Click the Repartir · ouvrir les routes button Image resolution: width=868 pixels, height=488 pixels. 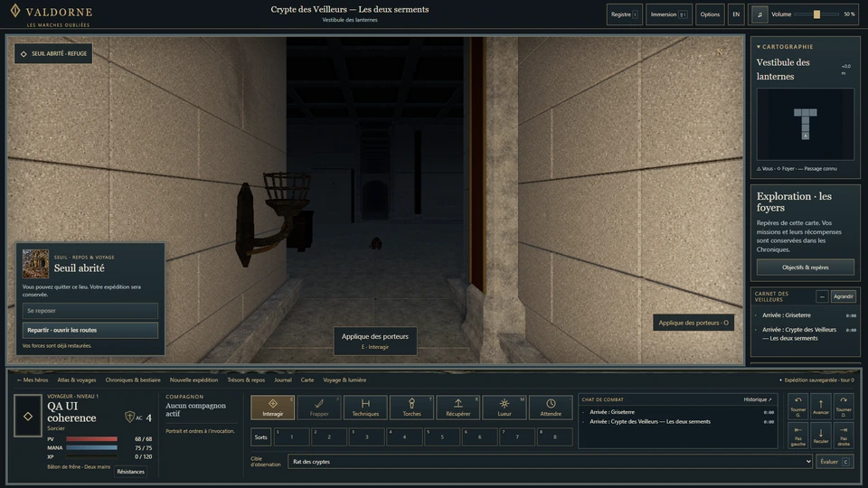(x=90, y=331)
